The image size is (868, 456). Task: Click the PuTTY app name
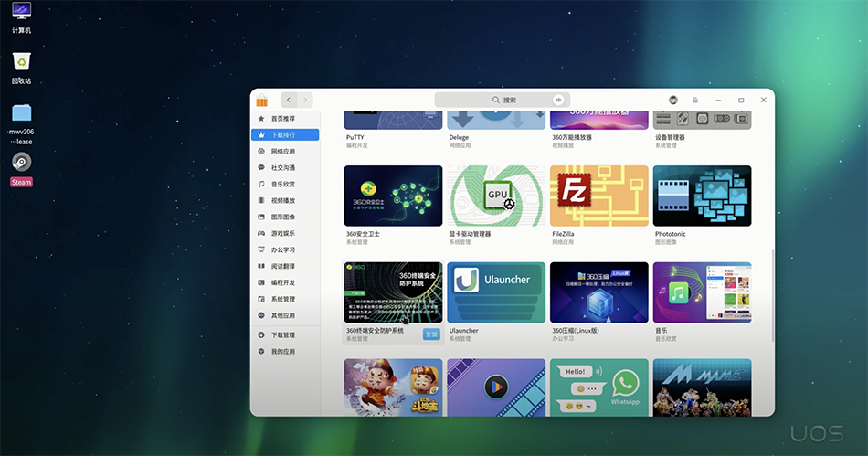click(x=355, y=137)
